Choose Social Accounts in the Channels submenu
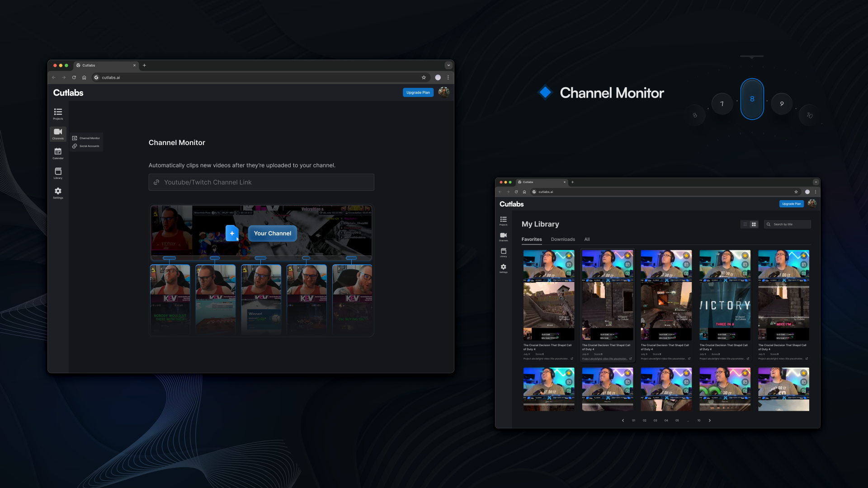Image resolution: width=868 pixels, height=488 pixels. tap(86, 146)
